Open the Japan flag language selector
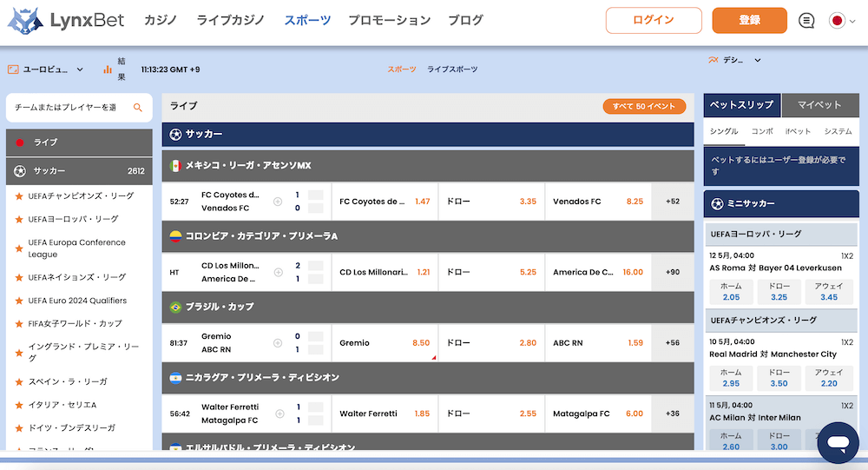This screenshot has width=868, height=470. (x=842, y=21)
